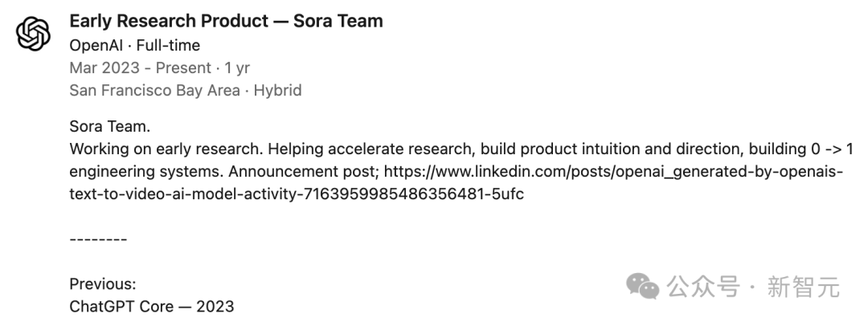The image size is (868, 322).
Task: Click the dashed separator line
Action: coord(98,238)
